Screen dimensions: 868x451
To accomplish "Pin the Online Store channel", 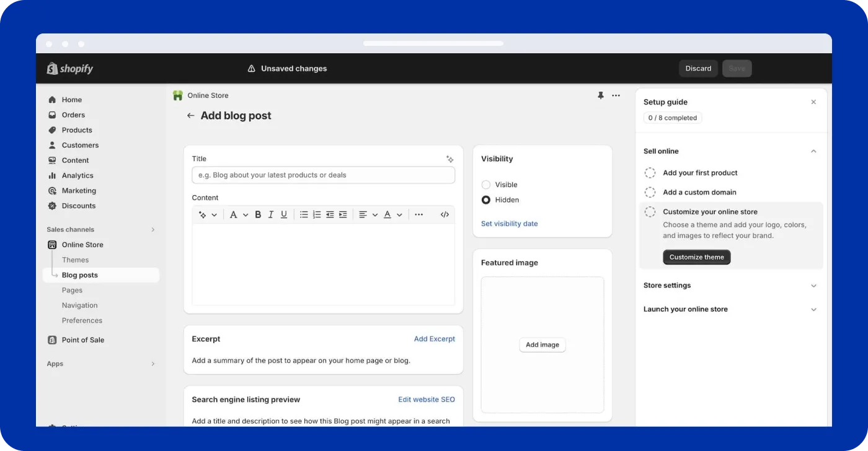I will pyautogui.click(x=600, y=95).
